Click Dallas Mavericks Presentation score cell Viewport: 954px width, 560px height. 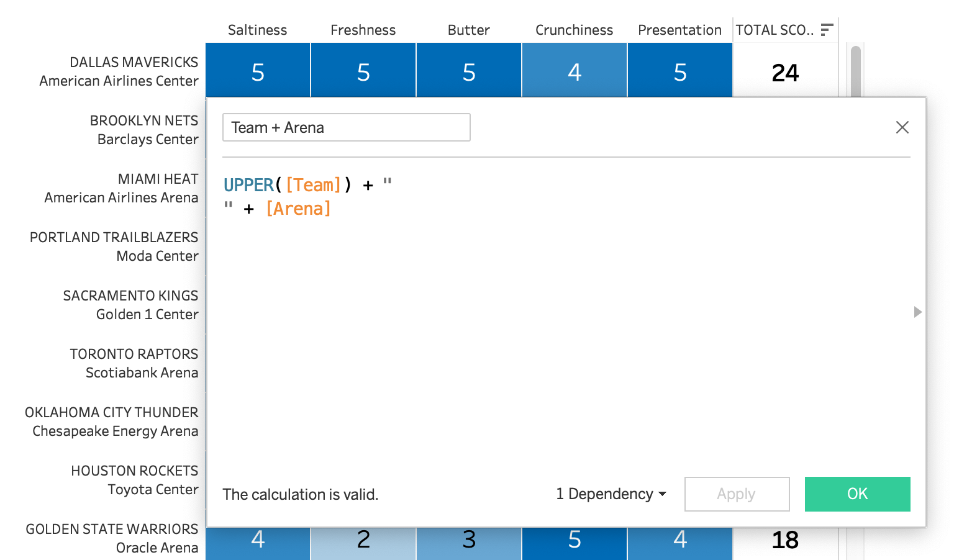(x=680, y=70)
